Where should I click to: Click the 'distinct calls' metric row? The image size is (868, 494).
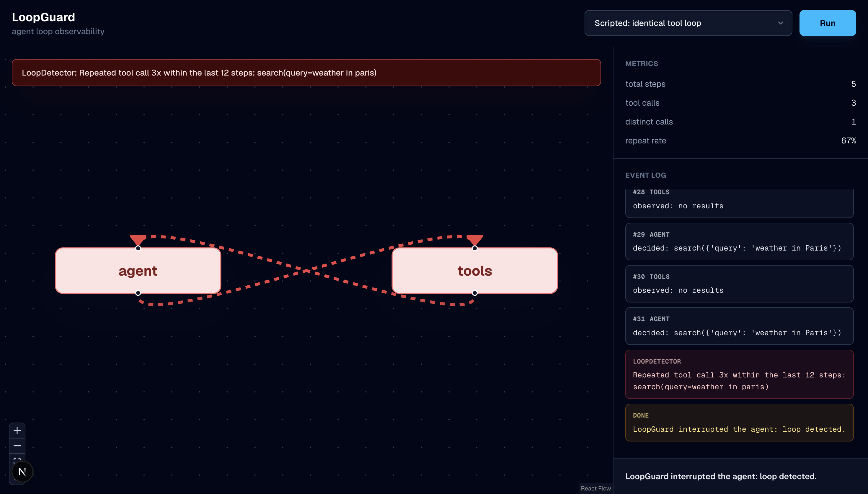[x=740, y=122]
